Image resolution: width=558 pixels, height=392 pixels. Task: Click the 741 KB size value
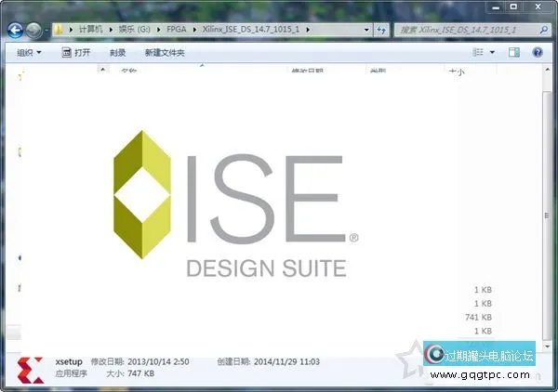[x=478, y=317]
